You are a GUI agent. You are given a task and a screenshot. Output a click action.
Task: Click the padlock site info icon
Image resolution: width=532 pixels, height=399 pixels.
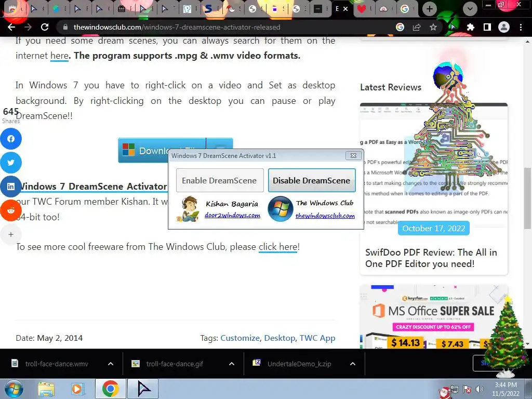click(x=65, y=27)
